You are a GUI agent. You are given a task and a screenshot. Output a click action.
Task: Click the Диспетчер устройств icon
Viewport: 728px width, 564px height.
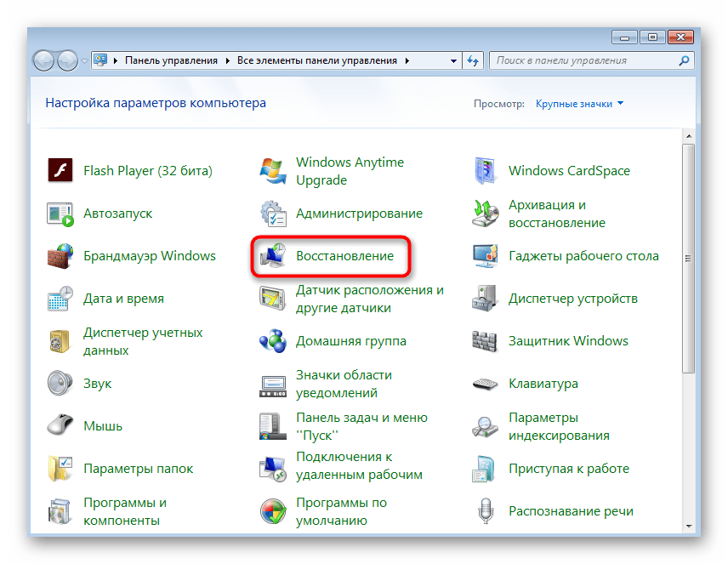coord(485,299)
